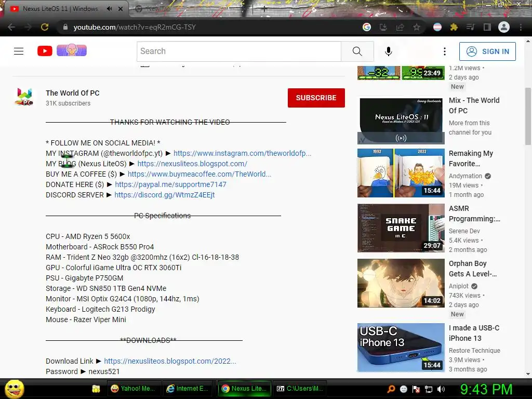This screenshot has width=532, height=399.
Task: Switch to 7-Zip C:\Users taskbar item
Action: click(x=300, y=389)
